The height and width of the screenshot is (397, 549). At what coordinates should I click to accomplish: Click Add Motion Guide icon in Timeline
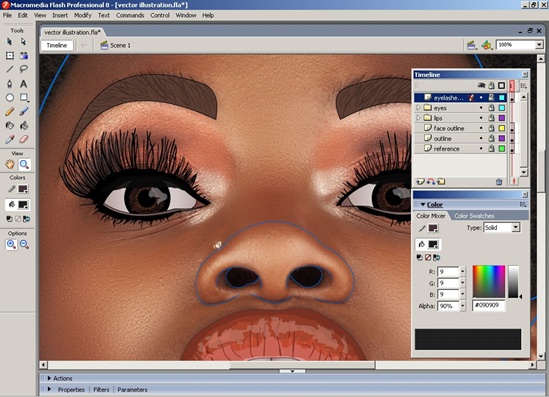pyautogui.click(x=431, y=181)
